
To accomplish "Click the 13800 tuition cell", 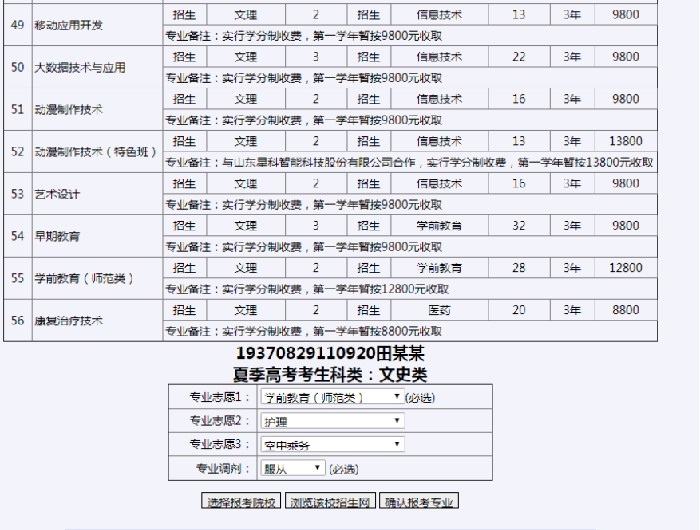I will pyautogui.click(x=625, y=141).
